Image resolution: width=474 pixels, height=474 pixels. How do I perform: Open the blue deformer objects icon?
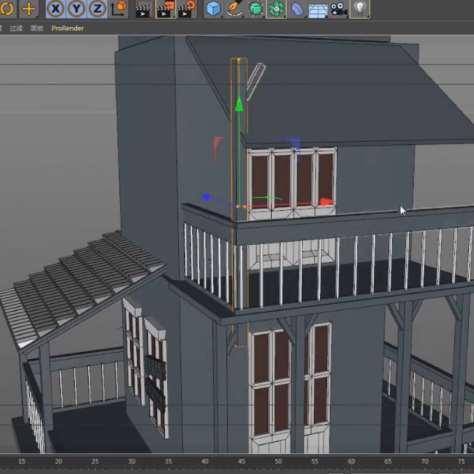pyautogui.click(x=296, y=9)
